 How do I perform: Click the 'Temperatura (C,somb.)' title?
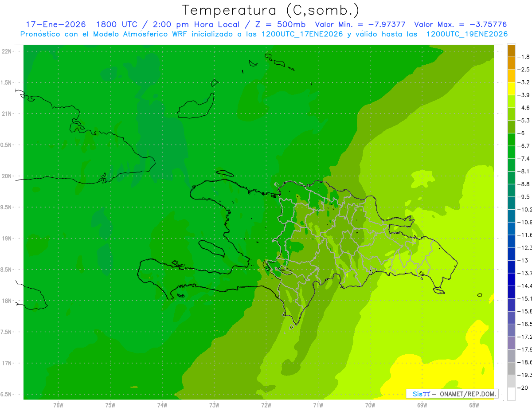pos(270,10)
